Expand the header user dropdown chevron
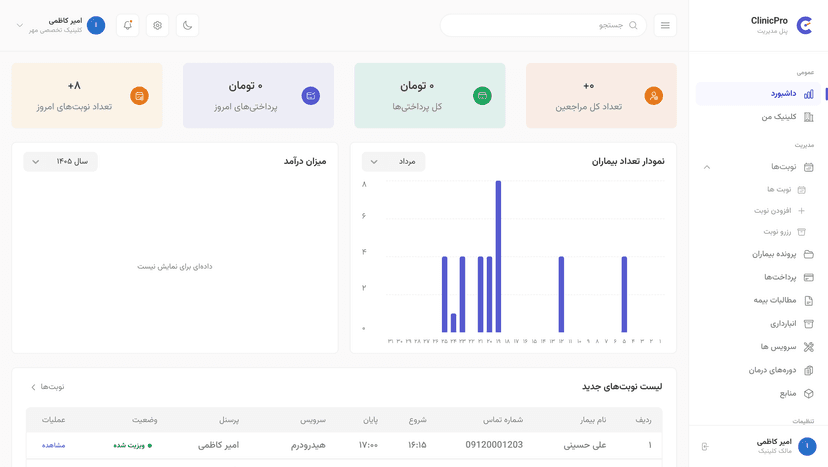Viewport: 828px width, 467px height. [20, 25]
